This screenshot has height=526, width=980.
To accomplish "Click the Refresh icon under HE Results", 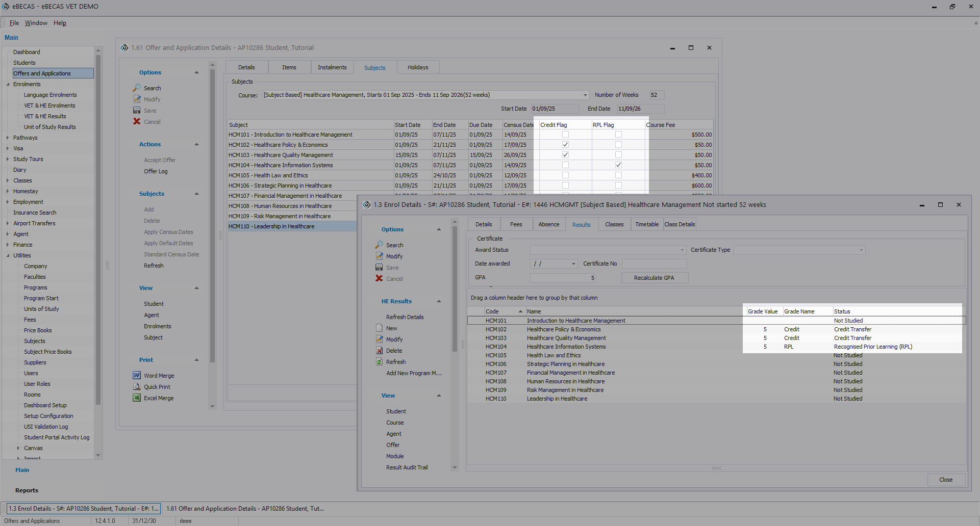I will (x=379, y=362).
